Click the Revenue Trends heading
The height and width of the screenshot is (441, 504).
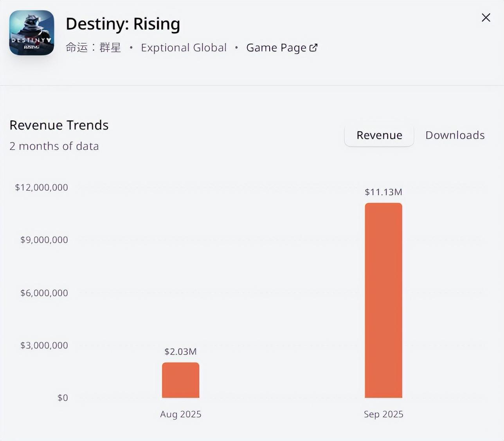click(x=59, y=125)
